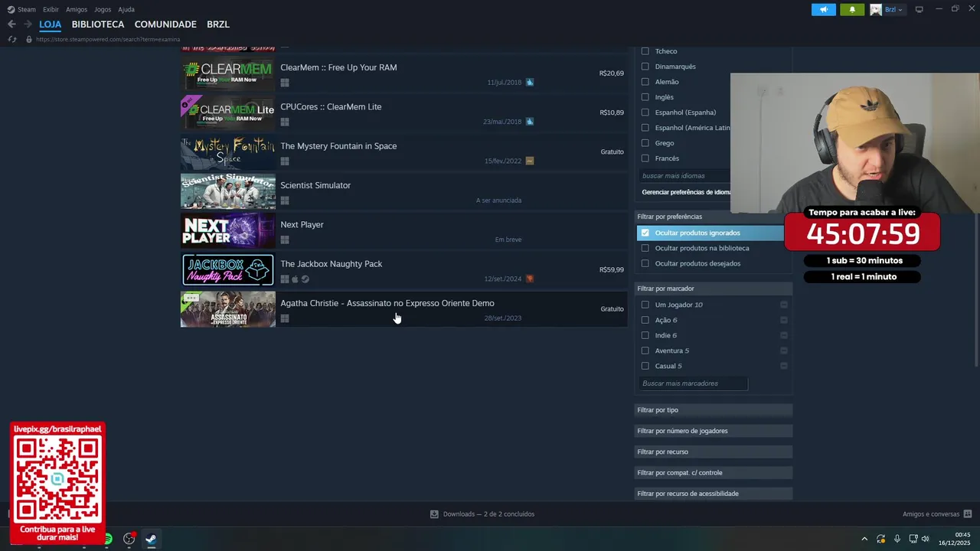Click review icon beside 12/set./2024

[x=530, y=279]
